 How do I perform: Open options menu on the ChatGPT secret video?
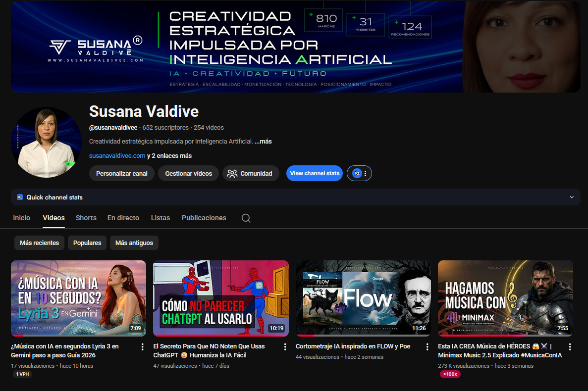coord(285,347)
